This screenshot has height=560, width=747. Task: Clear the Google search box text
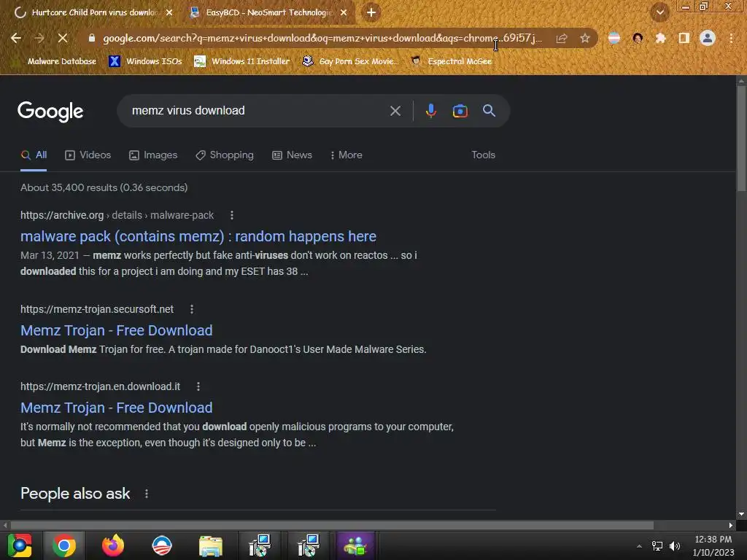click(x=395, y=111)
